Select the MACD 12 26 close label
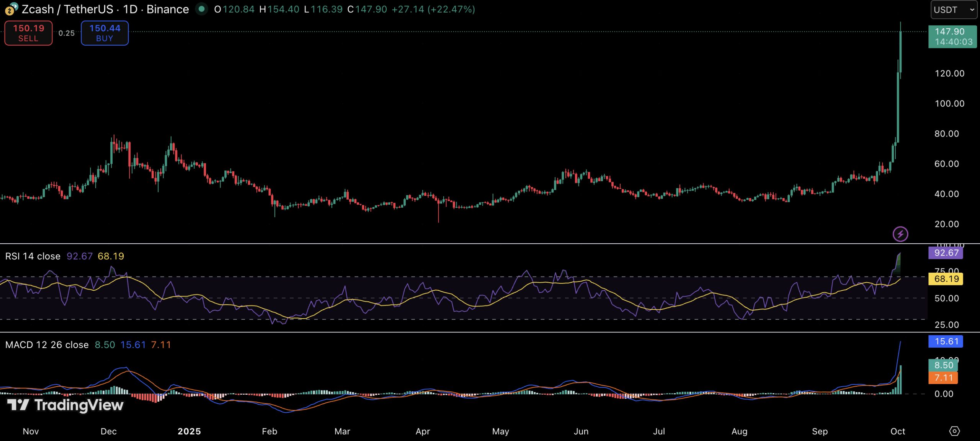This screenshot has width=980, height=441. [x=47, y=345]
